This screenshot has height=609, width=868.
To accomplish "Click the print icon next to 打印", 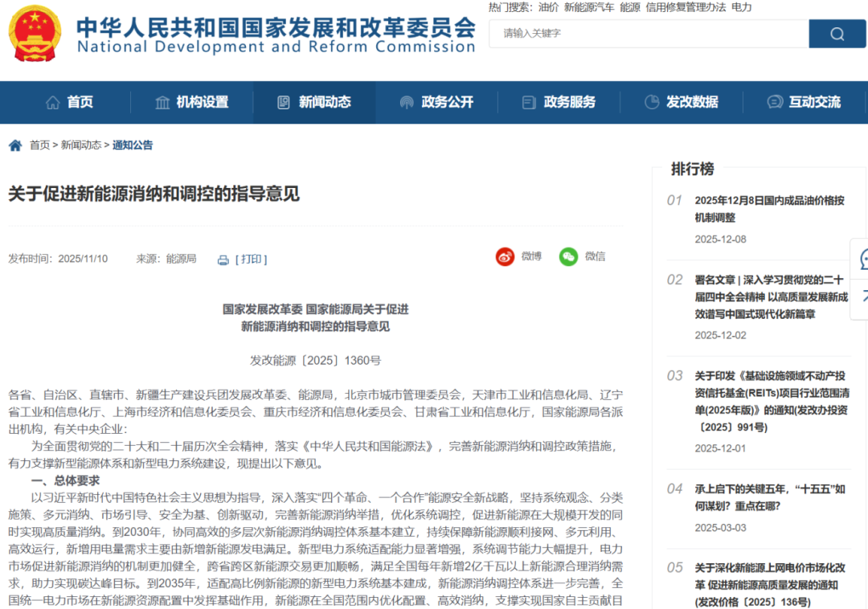I will pos(223,259).
